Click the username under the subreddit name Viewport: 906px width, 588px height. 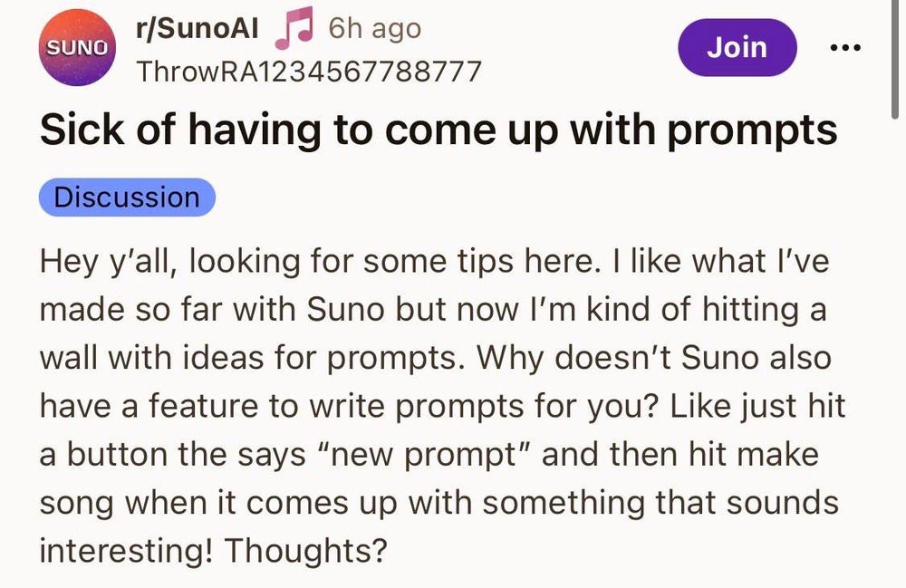[308, 70]
